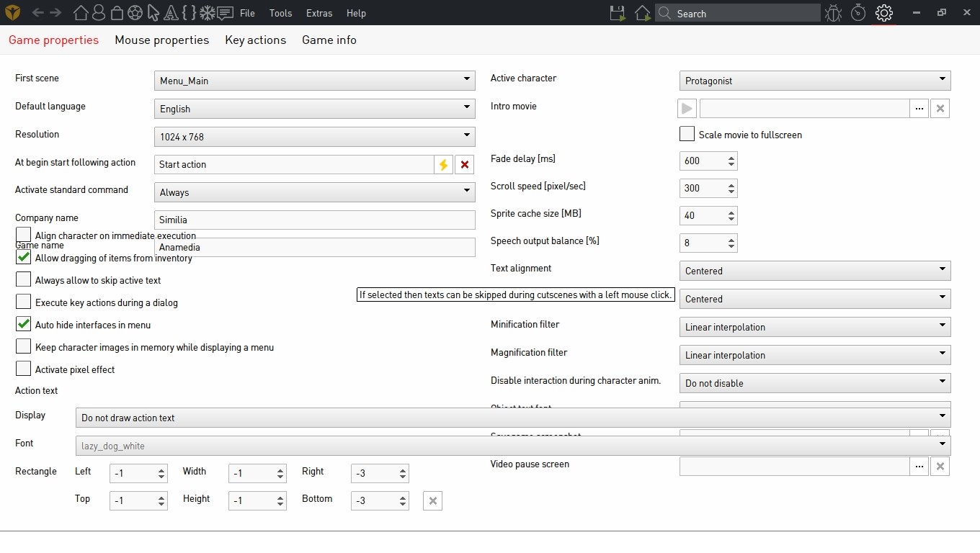The height and width of the screenshot is (553, 980).
Task: Open the Interfaces section ball icon
Action: coord(135,13)
